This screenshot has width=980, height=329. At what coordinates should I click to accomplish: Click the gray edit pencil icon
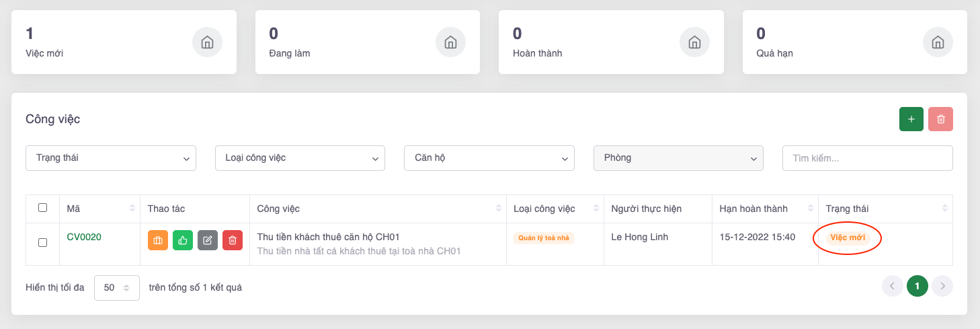pos(208,240)
